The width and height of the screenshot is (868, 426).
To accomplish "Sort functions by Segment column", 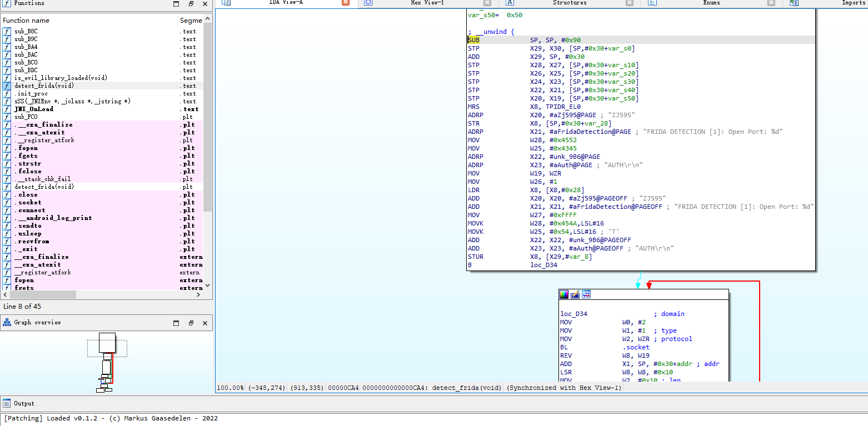I will pos(191,21).
